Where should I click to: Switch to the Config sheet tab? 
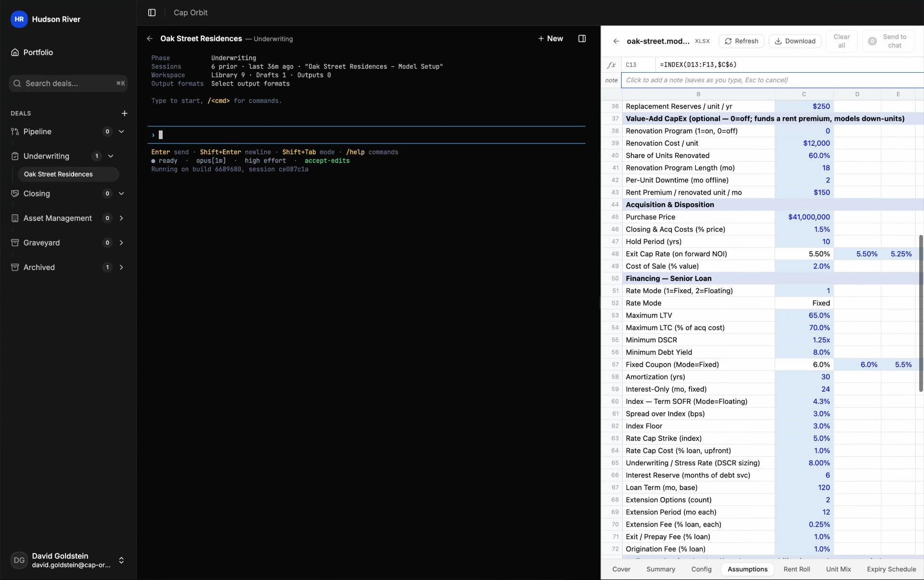coord(701,569)
